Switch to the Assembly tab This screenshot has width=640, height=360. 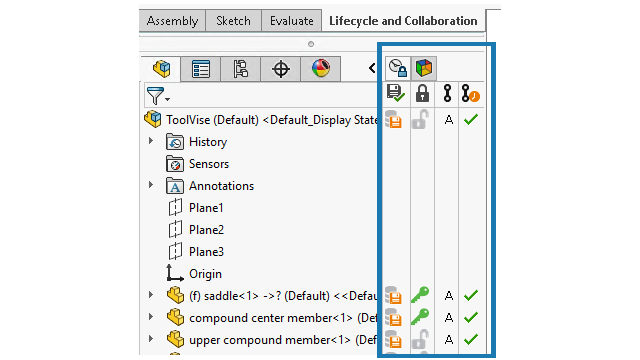click(172, 21)
